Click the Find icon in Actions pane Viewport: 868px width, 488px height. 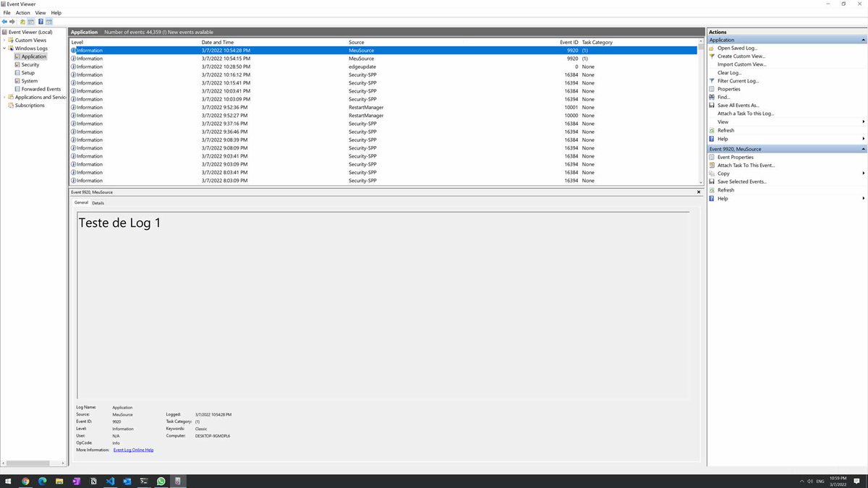pyautogui.click(x=712, y=97)
